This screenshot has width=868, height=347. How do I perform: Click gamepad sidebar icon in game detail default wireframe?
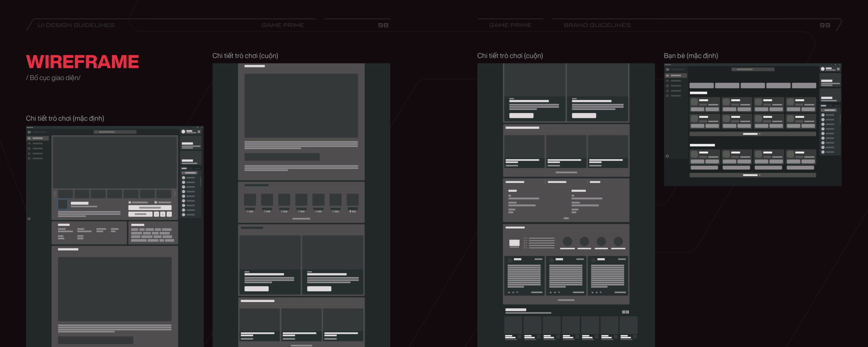[x=29, y=143]
